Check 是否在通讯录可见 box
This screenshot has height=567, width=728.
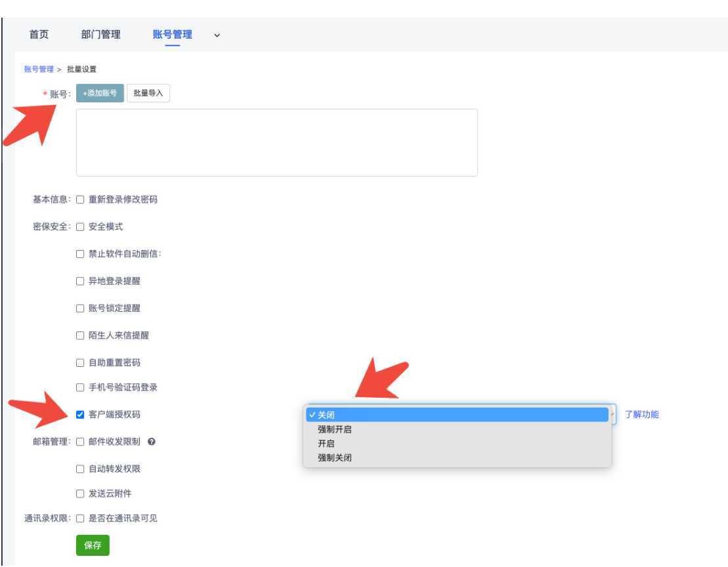[x=80, y=518]
